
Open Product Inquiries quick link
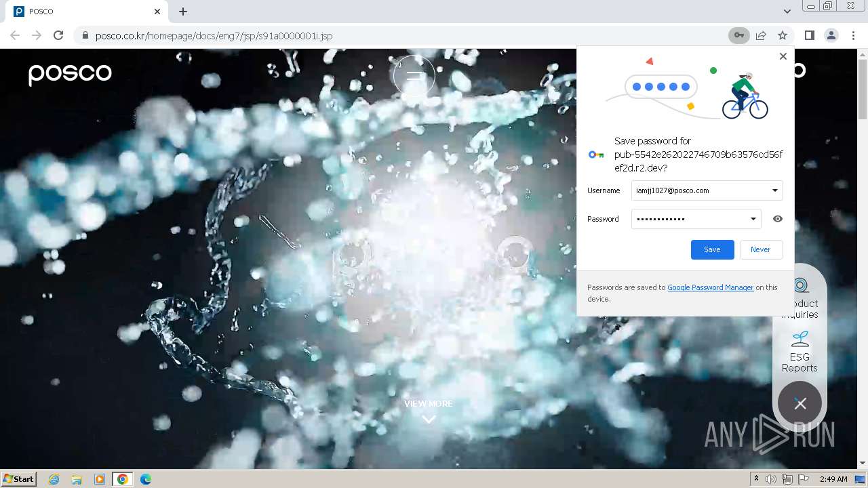[800, 298]
